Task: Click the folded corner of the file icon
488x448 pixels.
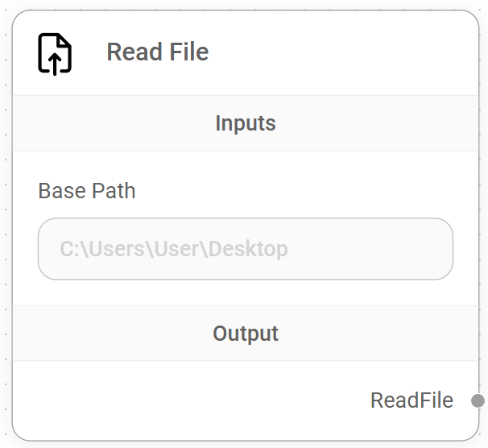Action: click(66, 40)
